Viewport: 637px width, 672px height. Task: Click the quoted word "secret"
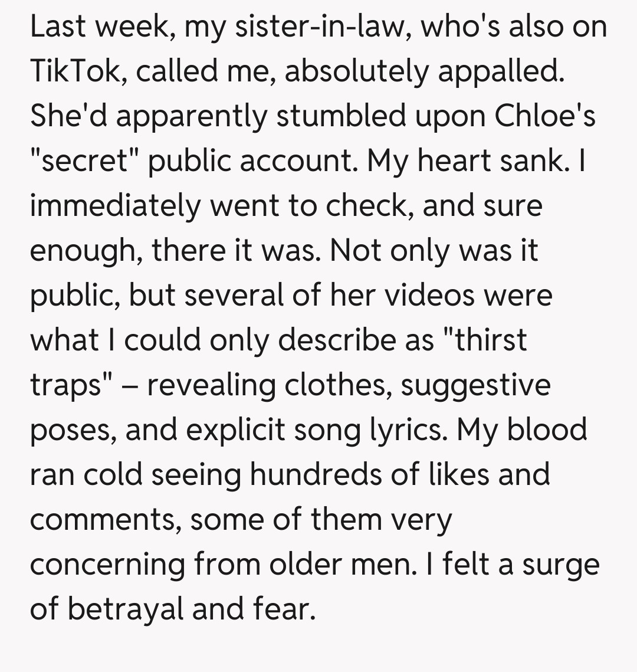pos(83,161)
